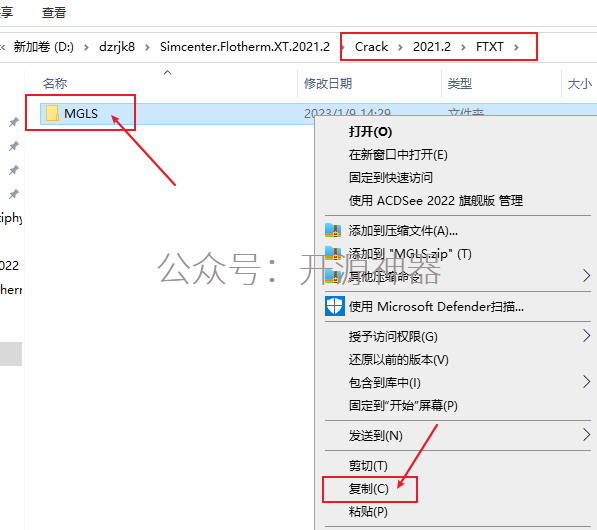This screenshot has width=597, height=530.
Task: Open the 查看 ribbon tab
Action: 54,12
